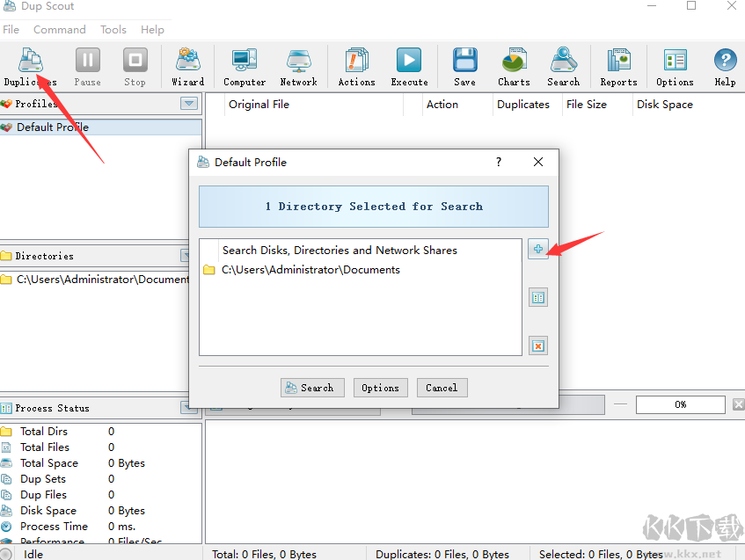Viewport: 745px width, 560px height.
Task: Click the Process Time status row
Action: pos(101,527)
